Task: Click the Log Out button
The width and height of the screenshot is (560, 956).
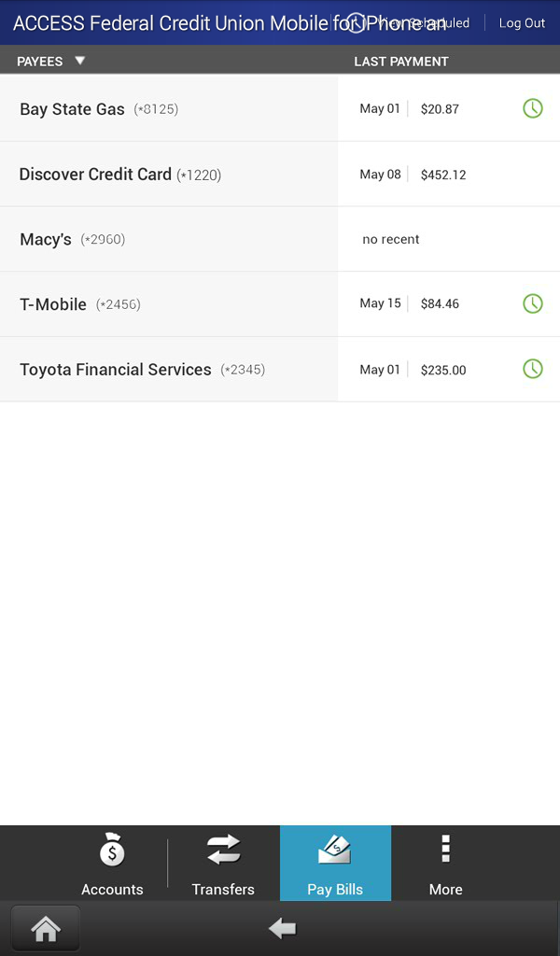Action: [522, 22]
